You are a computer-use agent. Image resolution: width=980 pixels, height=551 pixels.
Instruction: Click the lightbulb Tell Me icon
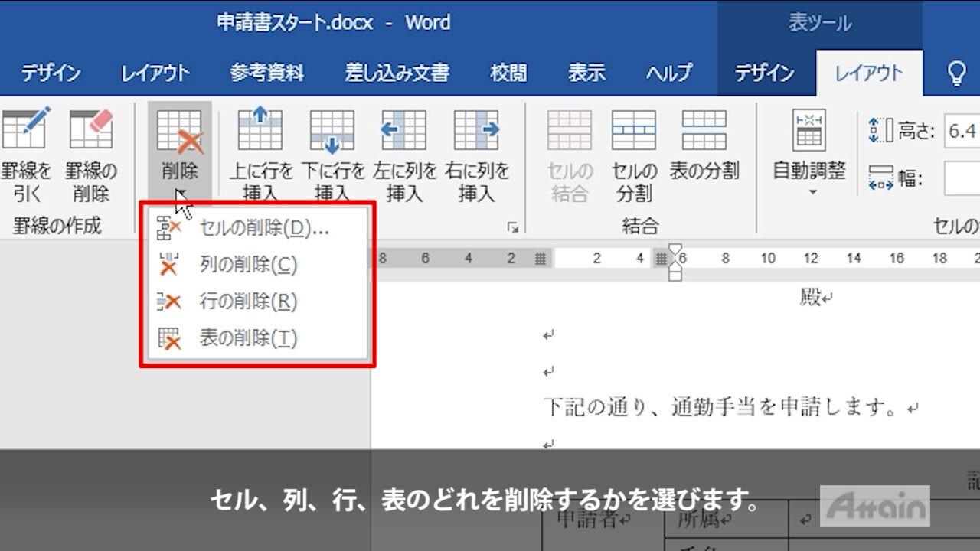click(x=956, y=73)
